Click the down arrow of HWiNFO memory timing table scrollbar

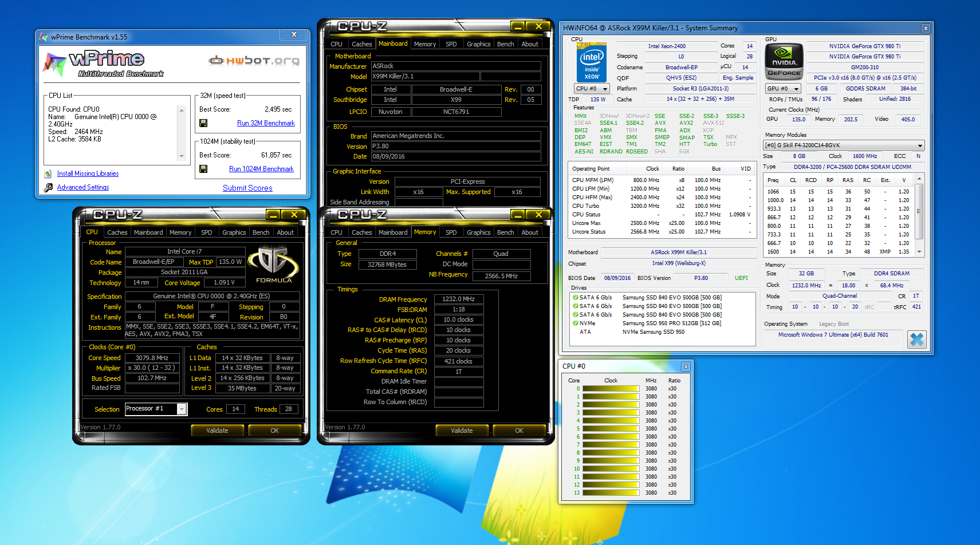(x=919, y=251)
